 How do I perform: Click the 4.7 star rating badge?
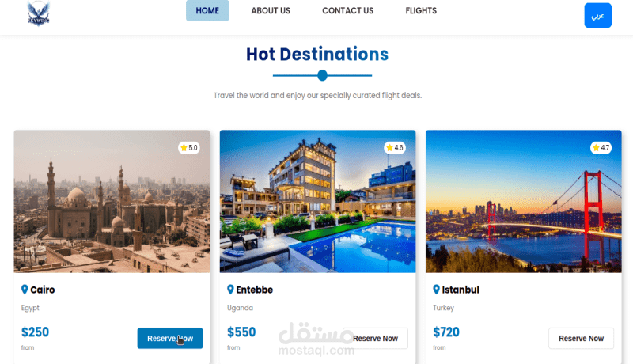coord(601,148)
